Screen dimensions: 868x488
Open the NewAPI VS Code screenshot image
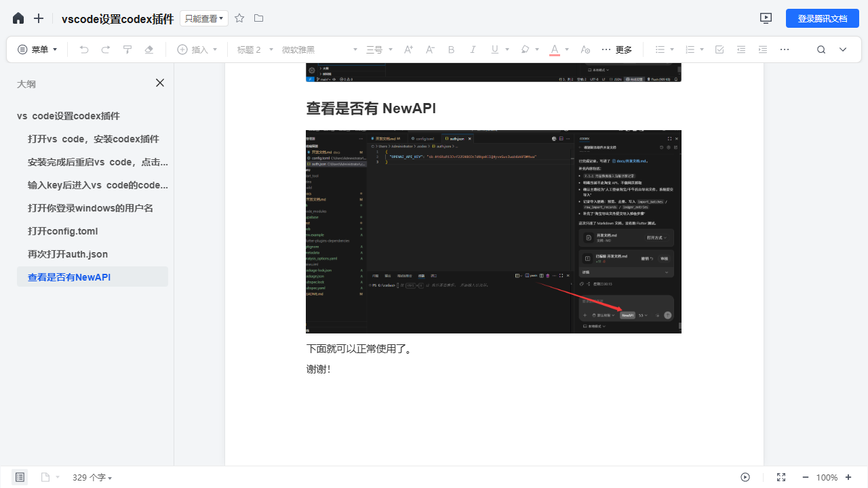point(494,231)
